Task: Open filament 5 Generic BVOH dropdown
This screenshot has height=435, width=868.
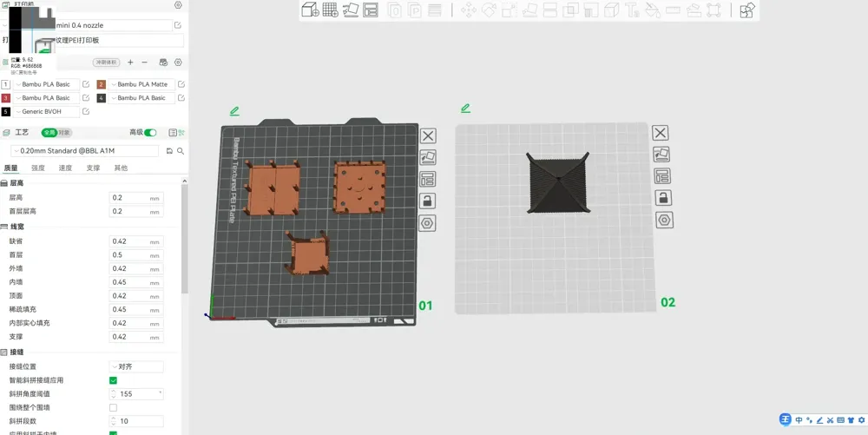Action: 46,112
